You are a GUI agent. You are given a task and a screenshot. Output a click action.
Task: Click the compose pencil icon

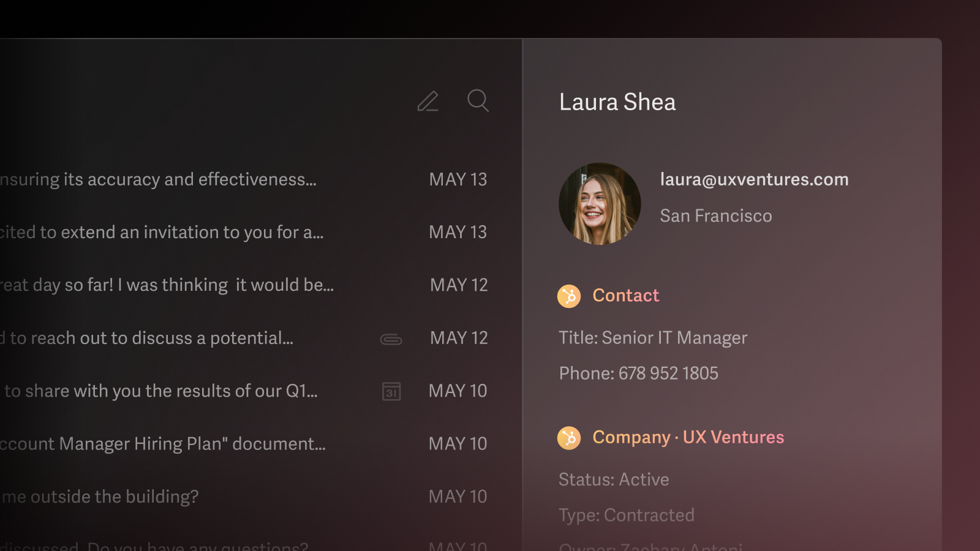[428, 101]
